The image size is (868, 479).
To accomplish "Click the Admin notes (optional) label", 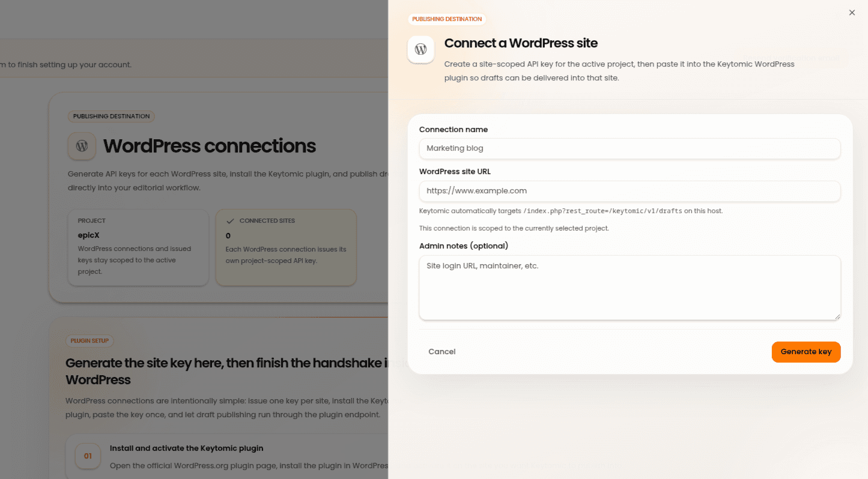I will coord(464,246).
